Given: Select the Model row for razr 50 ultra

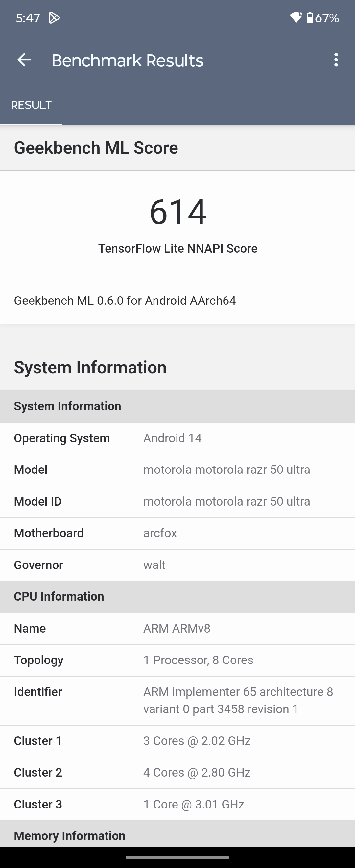Looking at the screenshot, I should tap(177, 470).
